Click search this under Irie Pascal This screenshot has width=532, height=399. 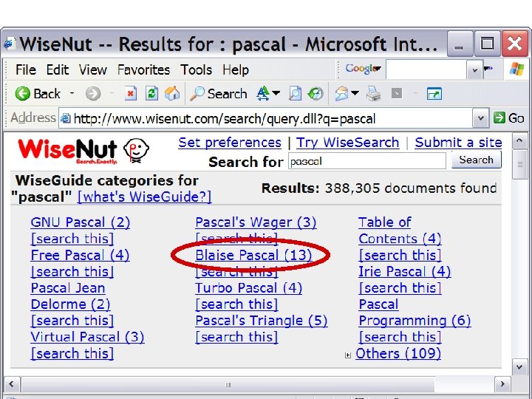pos(400,288)
